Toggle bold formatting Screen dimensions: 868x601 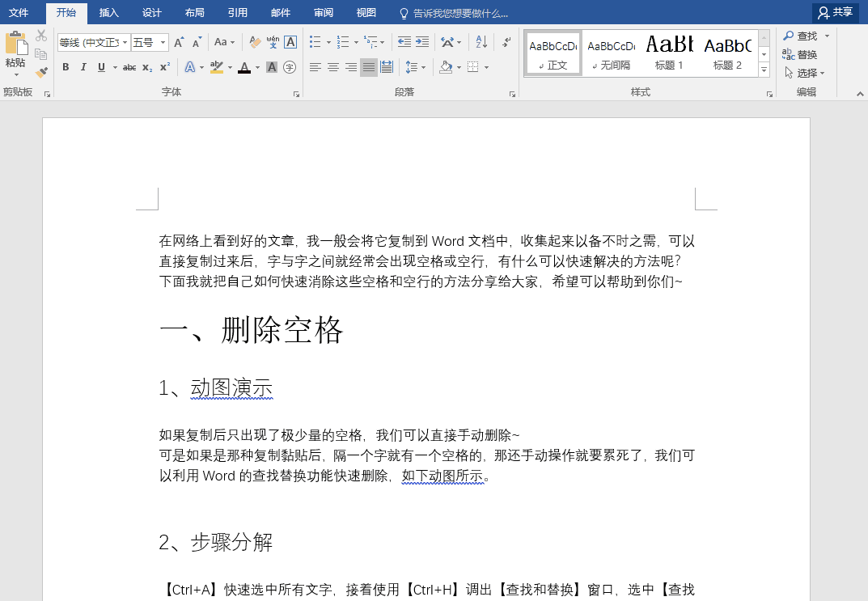point(66,67)
